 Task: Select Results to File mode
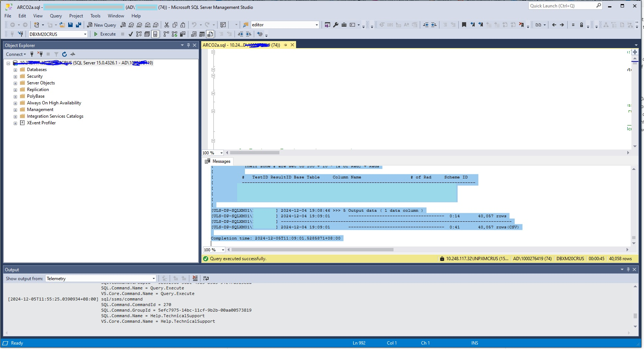point(210,34)
